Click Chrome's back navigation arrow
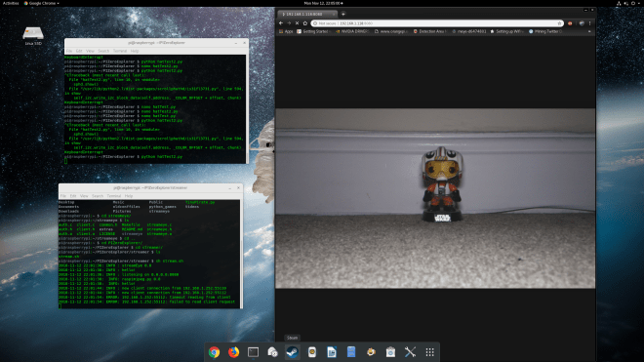This screenshot has width=644, height=362. pos(281,23)
